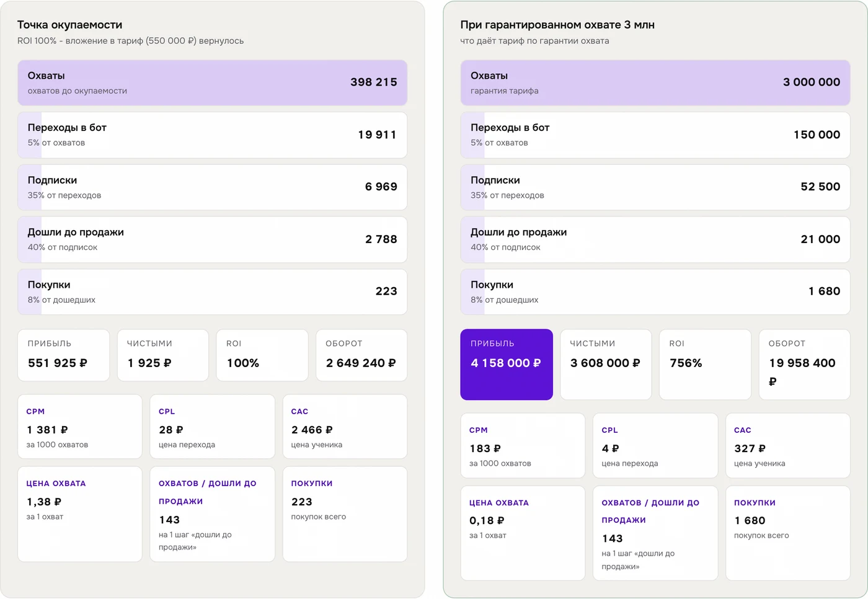Click the Точка окупаемости heading
868x599 pixels.
tap(69, 25)
